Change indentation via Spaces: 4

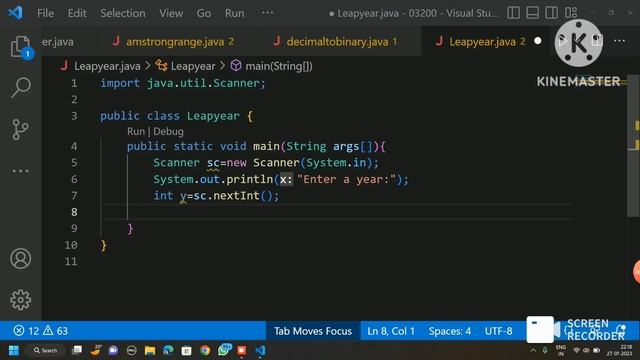[x=449, y=331]
